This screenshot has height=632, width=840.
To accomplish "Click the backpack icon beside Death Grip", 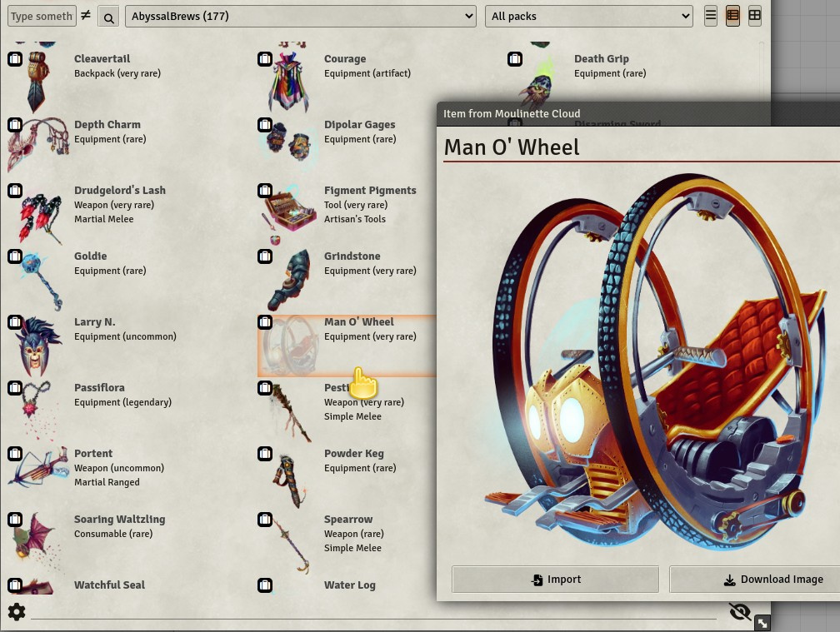I will [515, 59].
